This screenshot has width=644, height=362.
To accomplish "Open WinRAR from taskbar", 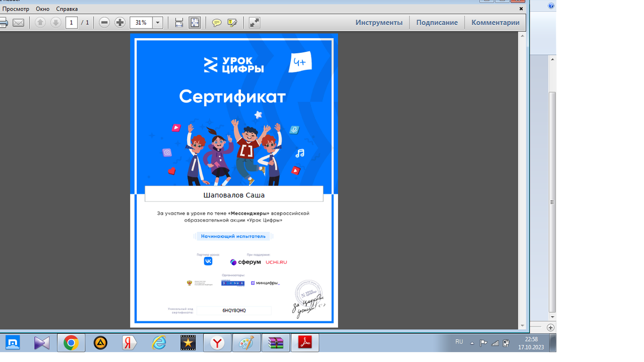I will 276,343.
